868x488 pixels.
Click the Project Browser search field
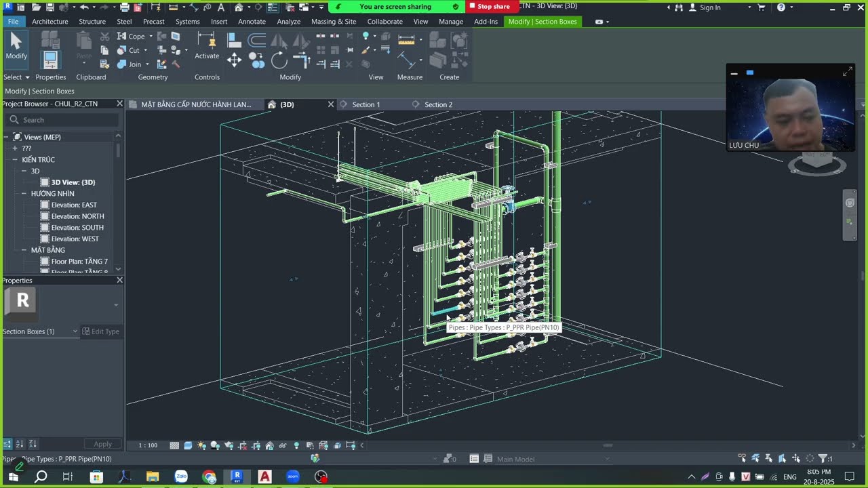click(63, 120)
